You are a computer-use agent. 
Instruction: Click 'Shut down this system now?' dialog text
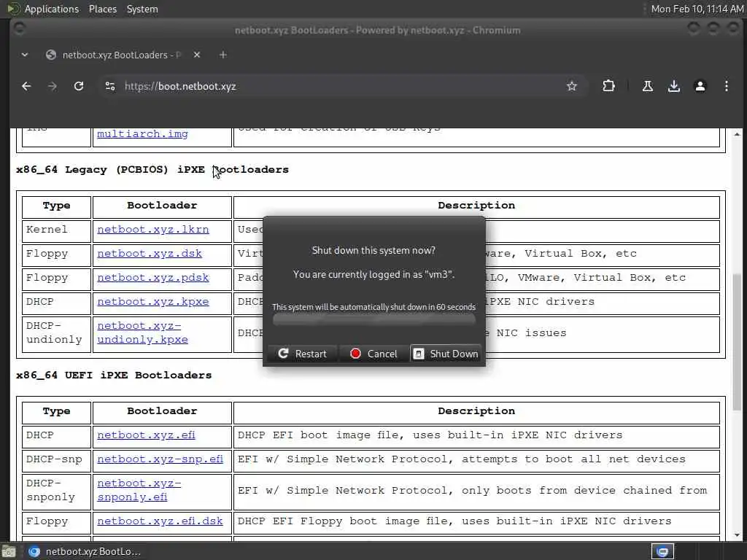point(373,251)
